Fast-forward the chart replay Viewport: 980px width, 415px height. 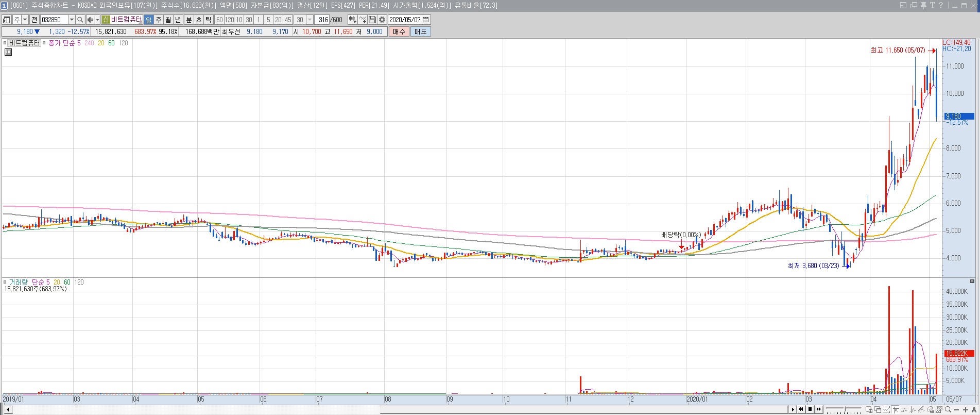[x=819, y=410]
